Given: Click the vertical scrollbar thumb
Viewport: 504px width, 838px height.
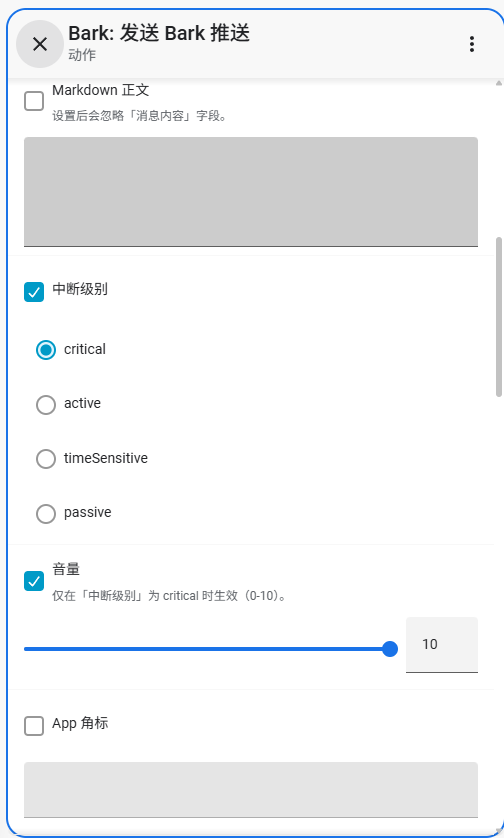Looking at the screenshot, I should (499, 316).
